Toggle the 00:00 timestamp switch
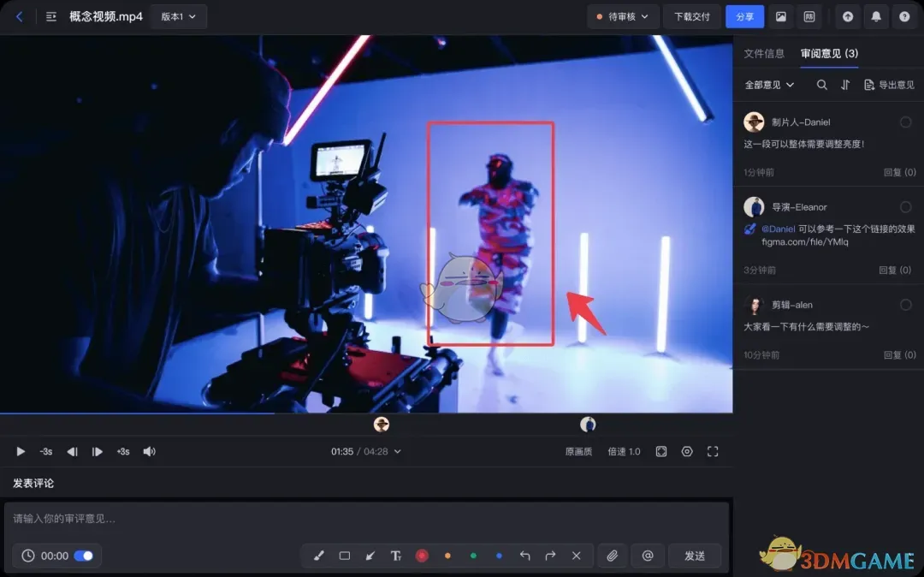 click(x=84, y=556)
